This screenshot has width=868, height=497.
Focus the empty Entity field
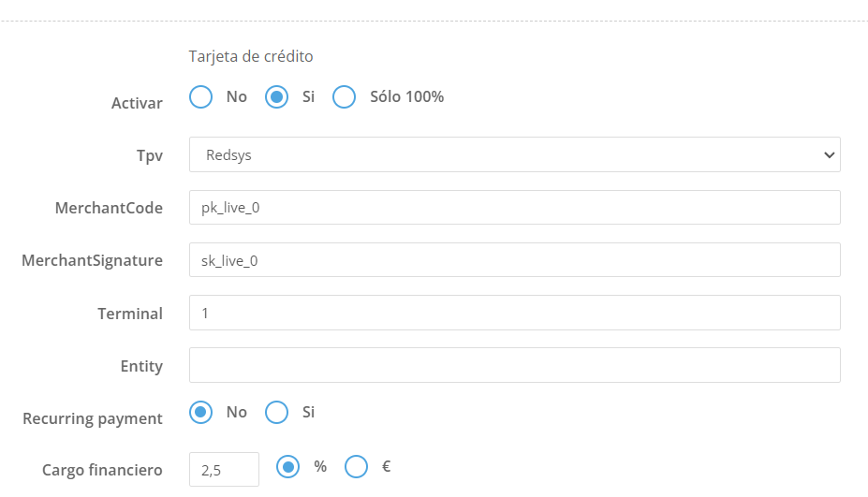point(514,365)
